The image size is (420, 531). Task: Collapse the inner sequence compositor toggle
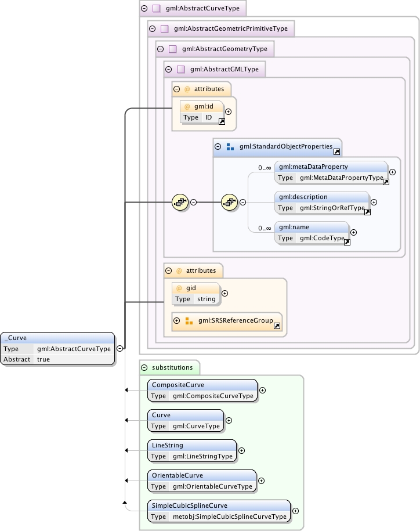(x=242, y=202)
